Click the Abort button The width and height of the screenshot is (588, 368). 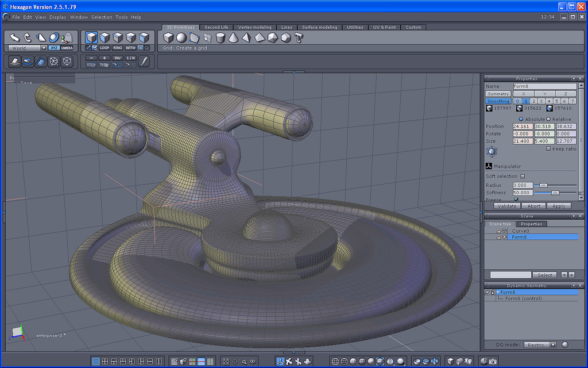coord(533,206)
